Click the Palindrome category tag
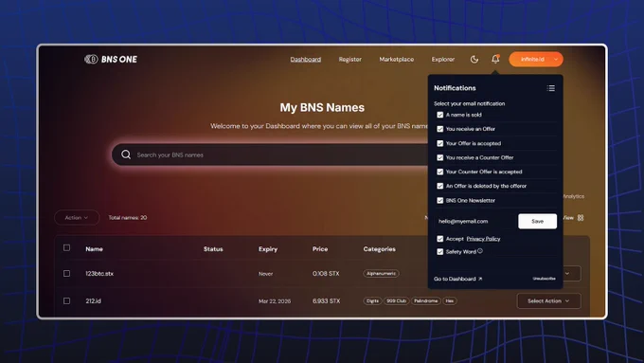 [425, 301]
